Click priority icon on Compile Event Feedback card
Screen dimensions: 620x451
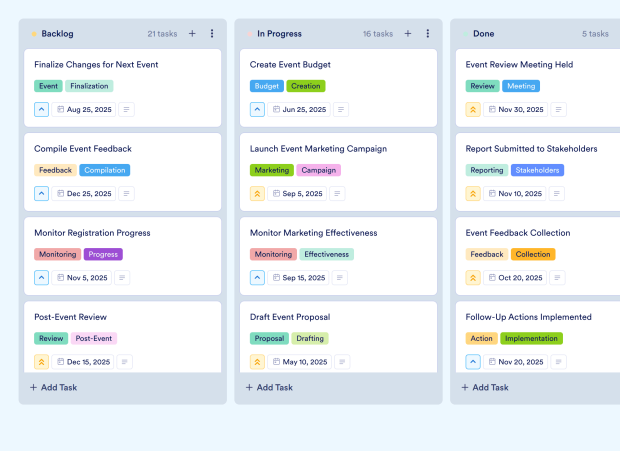click(x=42, y=194)
